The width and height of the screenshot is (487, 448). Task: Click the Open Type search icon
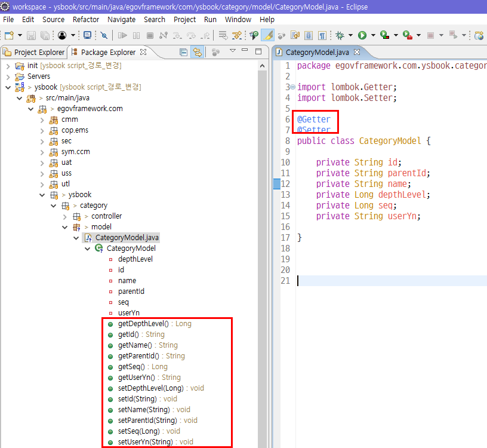pos(254,35)
